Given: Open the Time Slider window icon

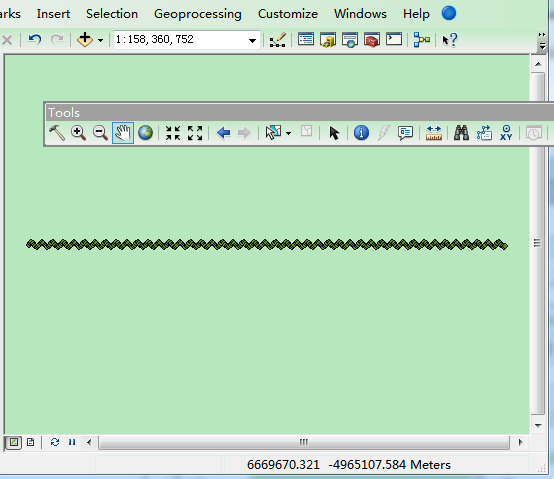Looking at the screenshot, I should click(x=534, y=133).
